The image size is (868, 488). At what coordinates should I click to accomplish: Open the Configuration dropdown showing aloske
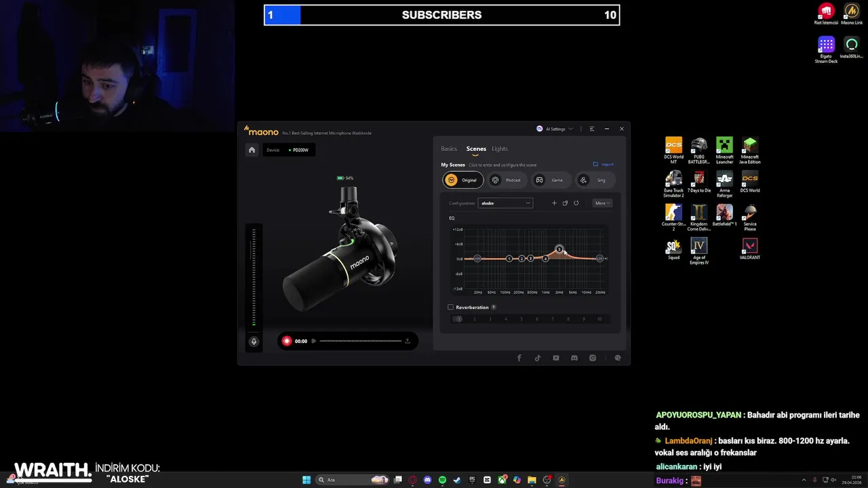pos(505,203)
